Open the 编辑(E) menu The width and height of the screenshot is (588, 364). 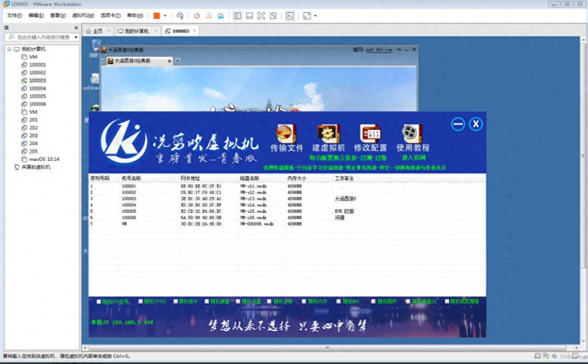[x=36, y=15]
